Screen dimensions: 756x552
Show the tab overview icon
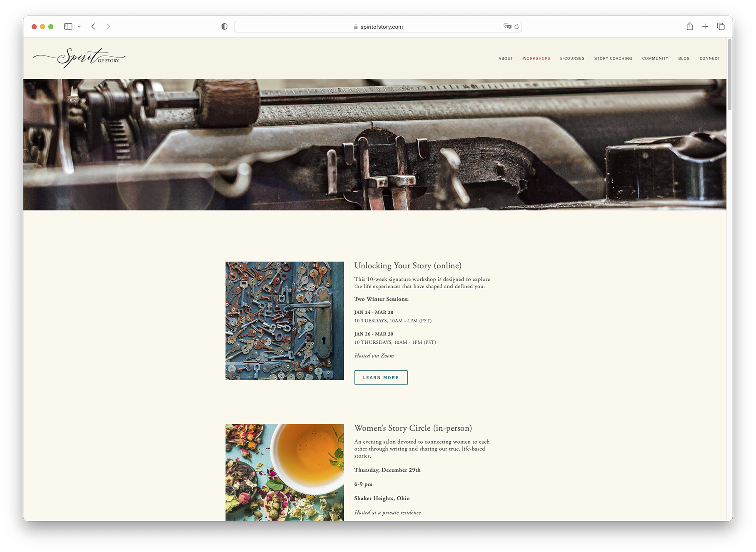click(721, 27)
